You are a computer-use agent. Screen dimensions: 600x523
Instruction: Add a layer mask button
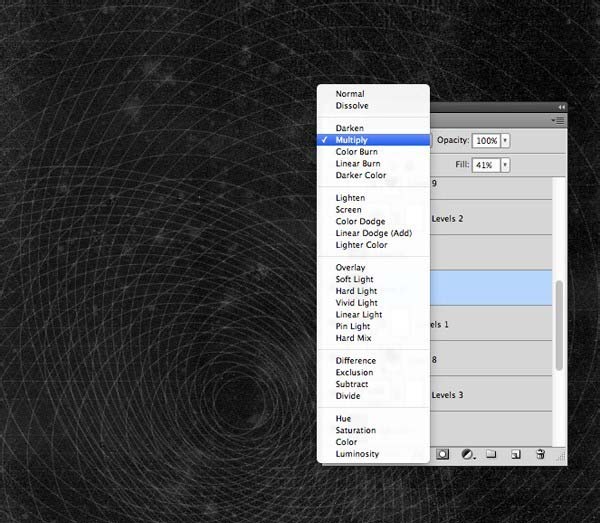(x=442, y=455)
